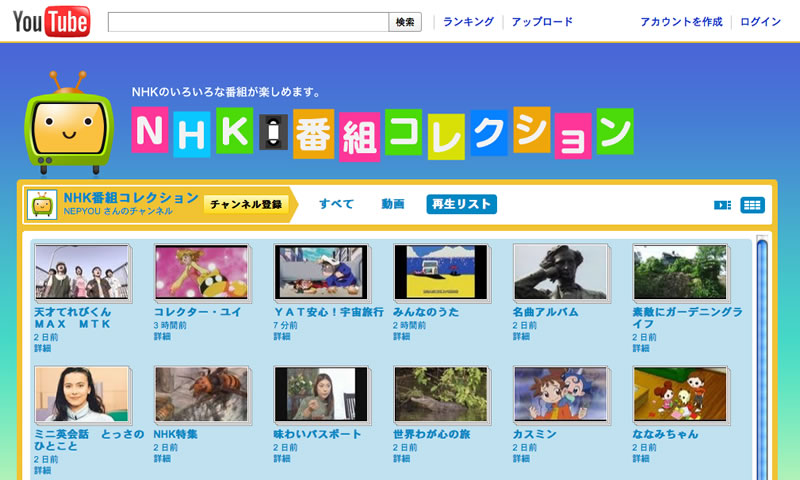Select the 再生リスト tab
This screenshot has height=480, width=800.
[461, 204]
